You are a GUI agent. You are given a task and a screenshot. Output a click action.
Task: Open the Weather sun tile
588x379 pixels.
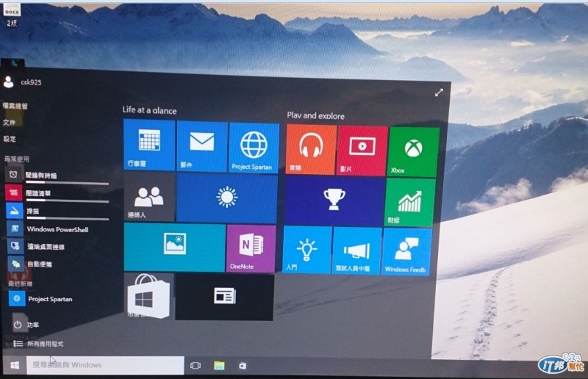[x=226, y=199]
